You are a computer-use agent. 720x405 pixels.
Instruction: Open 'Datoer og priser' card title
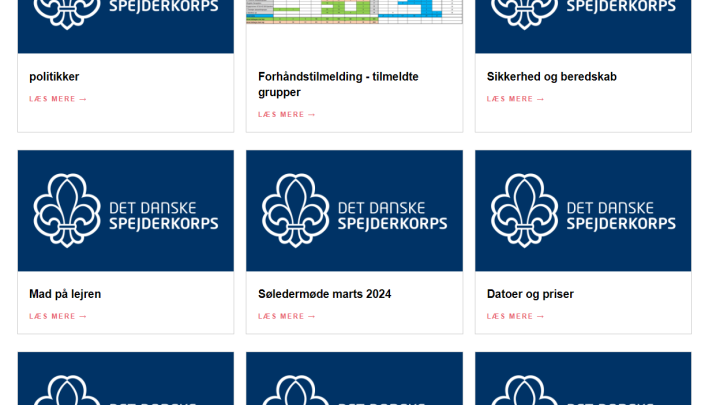click(530, 294)
